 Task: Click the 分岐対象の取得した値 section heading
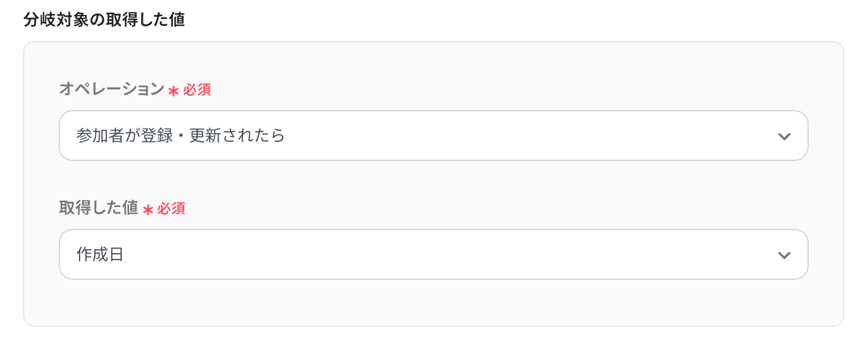(104, 20)
